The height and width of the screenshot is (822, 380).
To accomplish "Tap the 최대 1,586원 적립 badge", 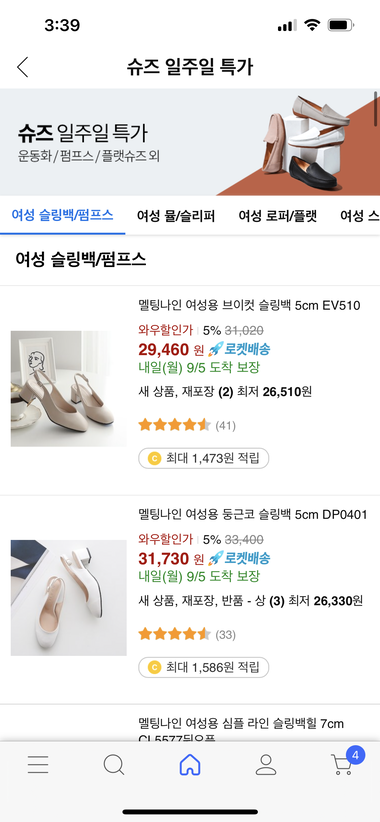I will click(203, 667).
